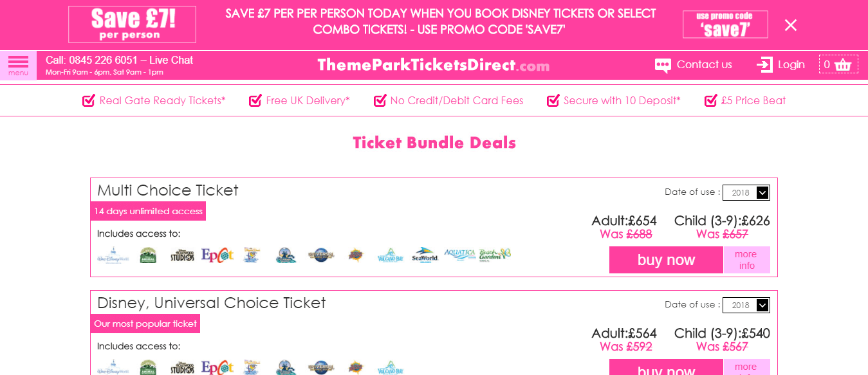
Task: Click Contact us in header
Action: tap(705, 65)
